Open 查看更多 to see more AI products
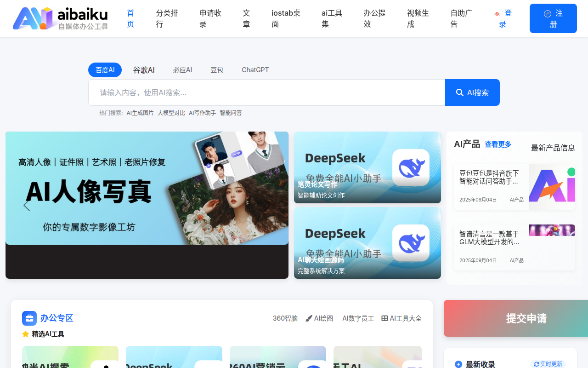Viewport: 588px width, 368px height. click(x=498, y=144)
